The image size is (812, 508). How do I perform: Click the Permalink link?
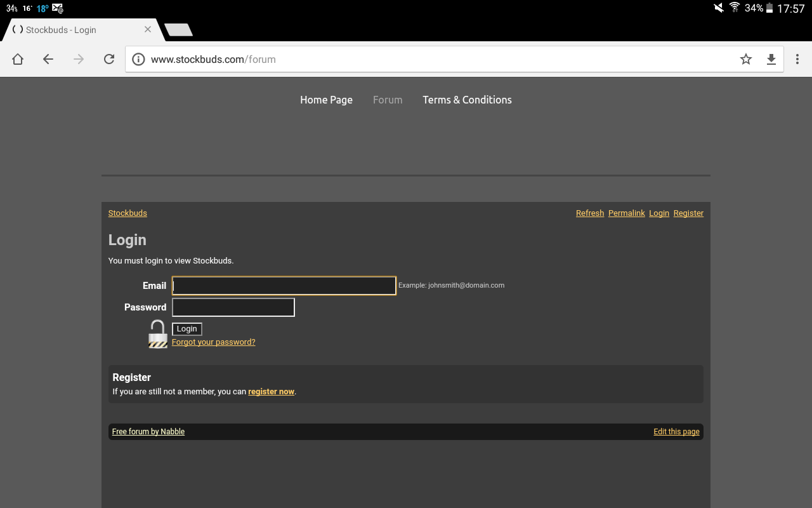626,213
